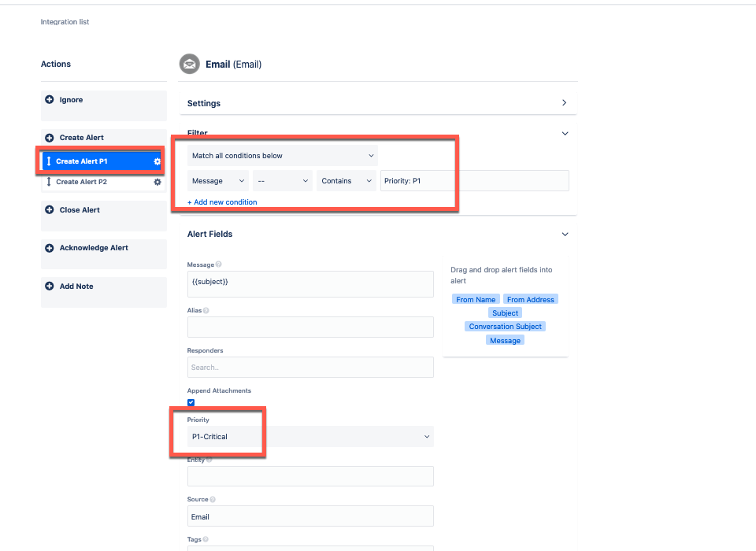Click the plus icon beside Ignore

(49, 99)
